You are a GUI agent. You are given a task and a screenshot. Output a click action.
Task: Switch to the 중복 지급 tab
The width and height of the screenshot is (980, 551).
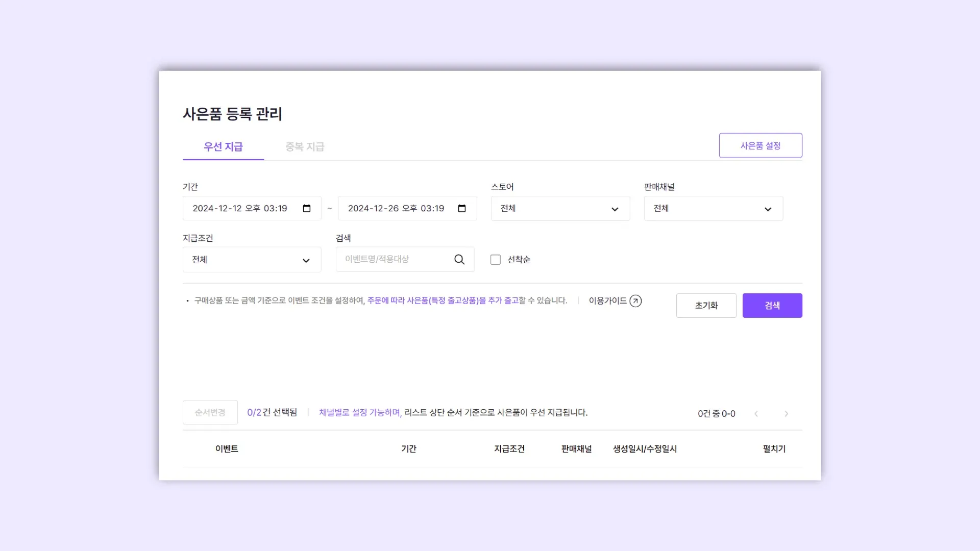pyautogui.click(x=305, y=147)
